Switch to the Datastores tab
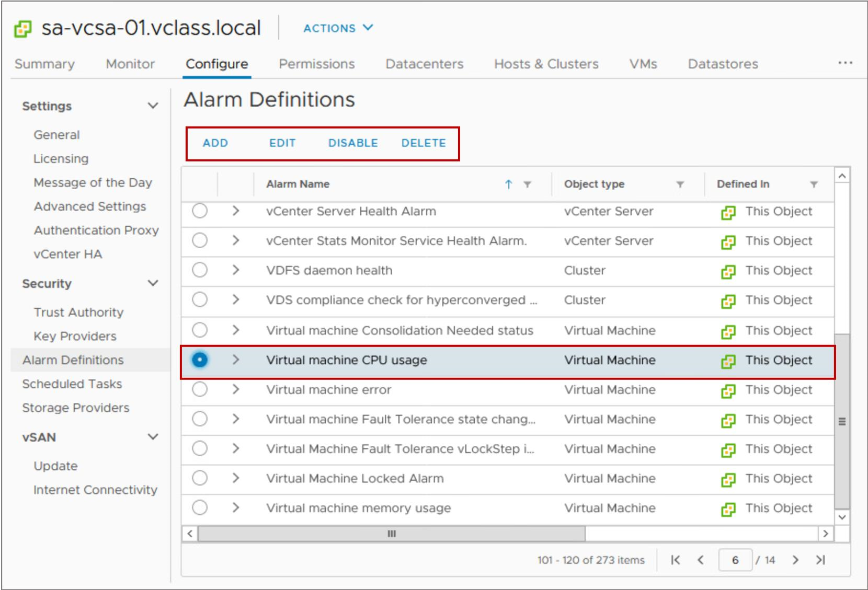Viewport: 868px width, 590px height. 723,64
